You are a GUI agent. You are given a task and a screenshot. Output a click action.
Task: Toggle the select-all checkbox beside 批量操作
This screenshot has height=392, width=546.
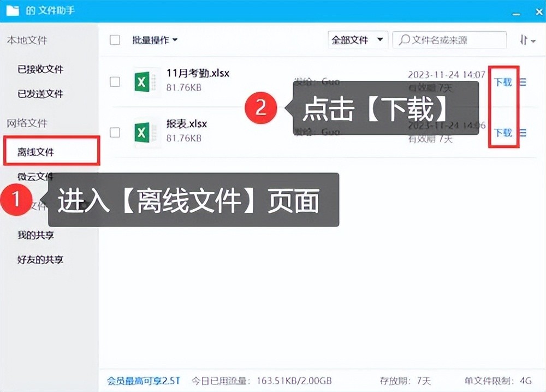pyautogui.click(x=115, y=40)
